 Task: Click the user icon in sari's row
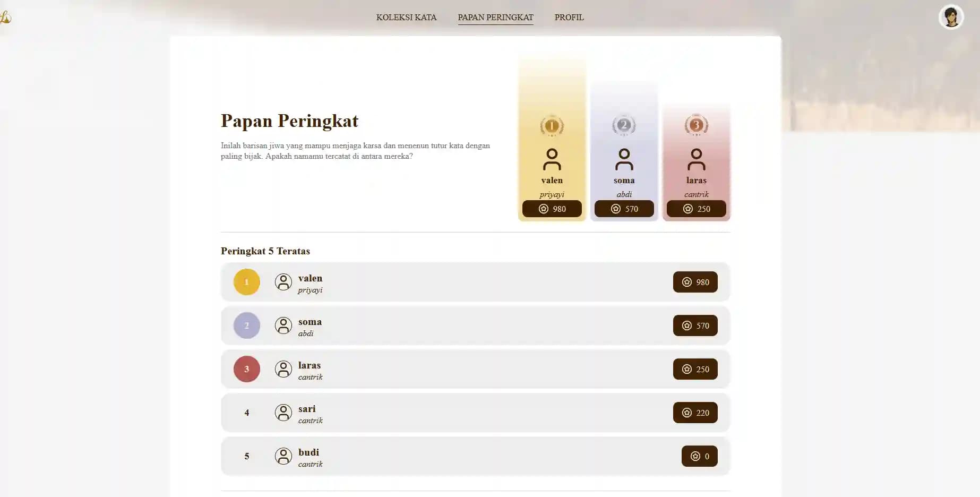283,413
